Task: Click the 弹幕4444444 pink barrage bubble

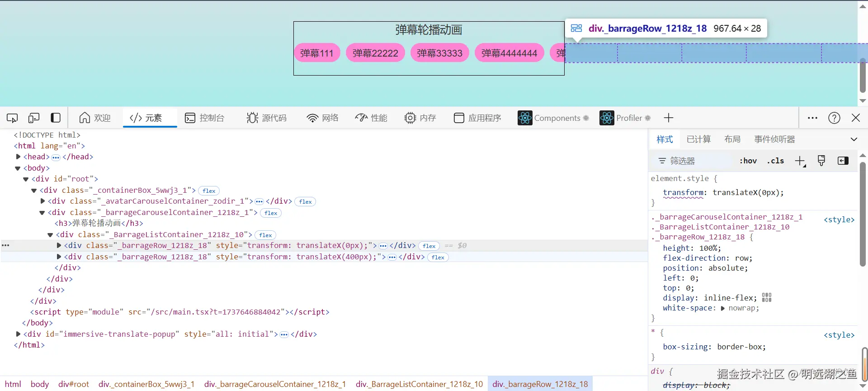Action: pos(509,53)
